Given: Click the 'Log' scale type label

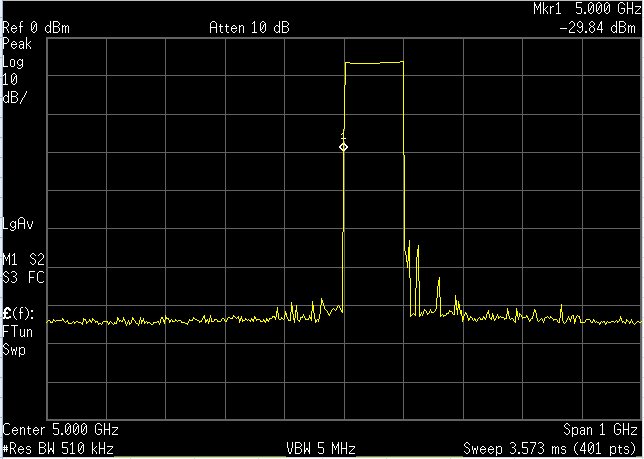Looking at the screenshot, I should click(13, 62).
